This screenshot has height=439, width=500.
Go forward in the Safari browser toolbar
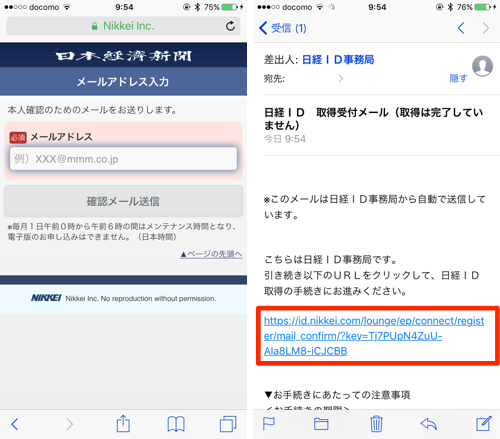[69, 424]
